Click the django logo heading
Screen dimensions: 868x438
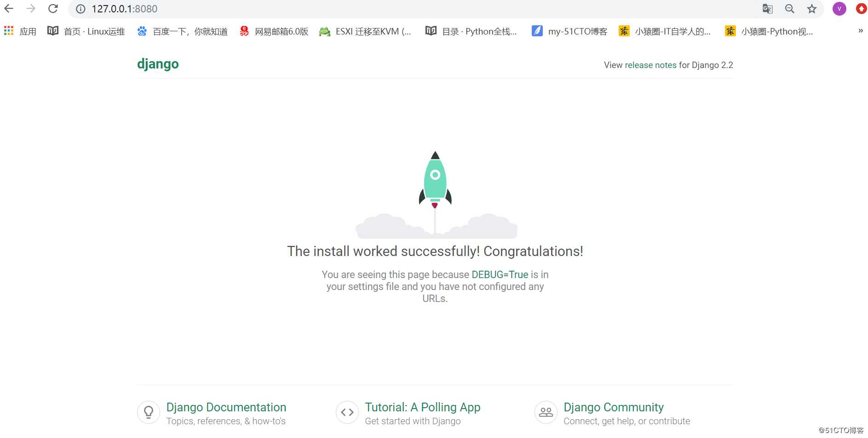[158, 64]
